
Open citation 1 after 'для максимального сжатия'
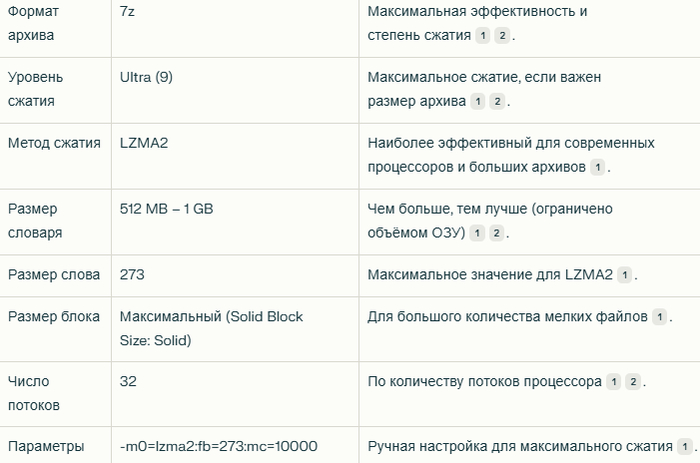click(x=684, y=446)
